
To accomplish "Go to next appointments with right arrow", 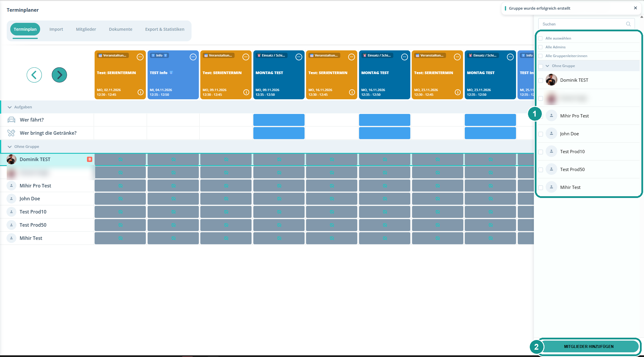I will pos(59,75).
